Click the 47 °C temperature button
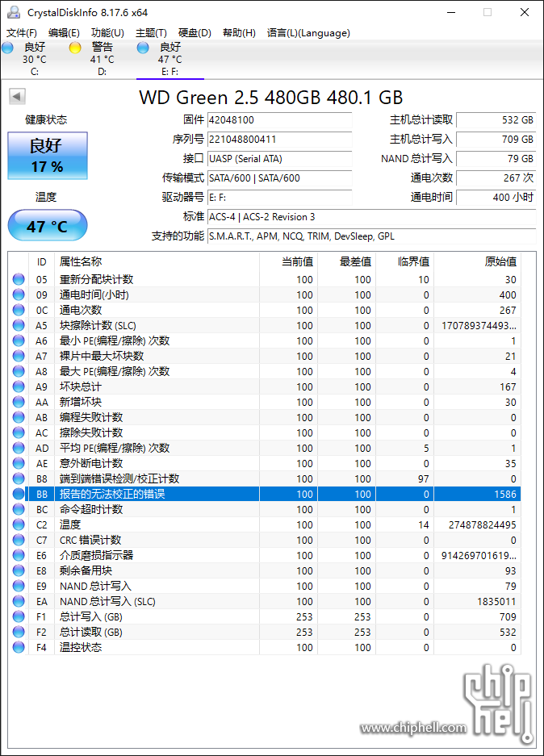The height and width of the screenshot is (756, 544). tap(48, 225)
